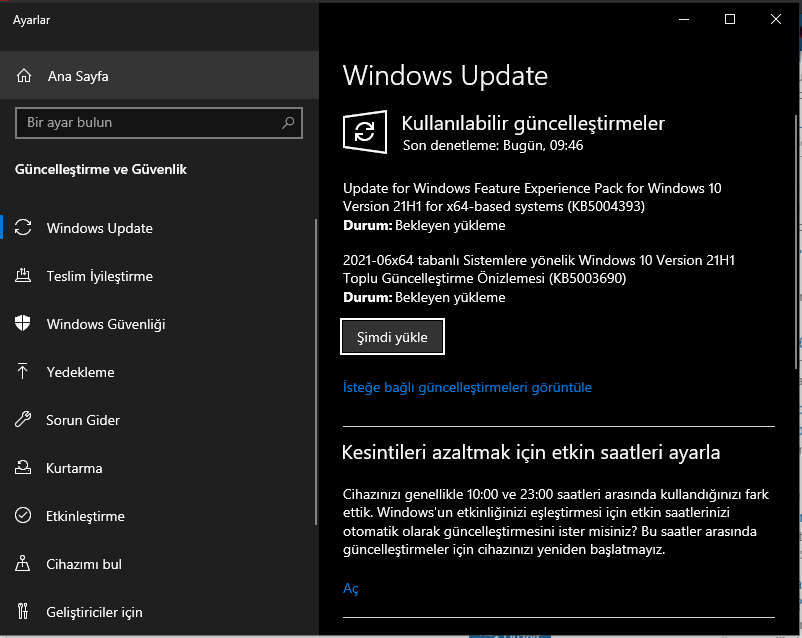The image size is (802, 638).
Task: Click the Etkinleştirme checkmark circle icon
Action: click(23, 515)
